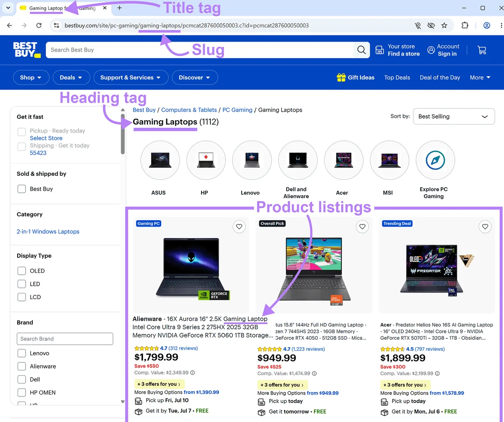Click the Best Buy breadcrumb link
Viewport: 504px width, 422px height.
[144, 110]
